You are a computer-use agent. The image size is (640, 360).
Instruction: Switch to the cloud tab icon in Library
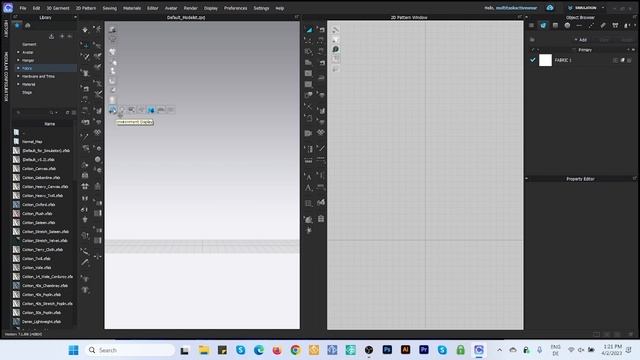pos(28,25)
